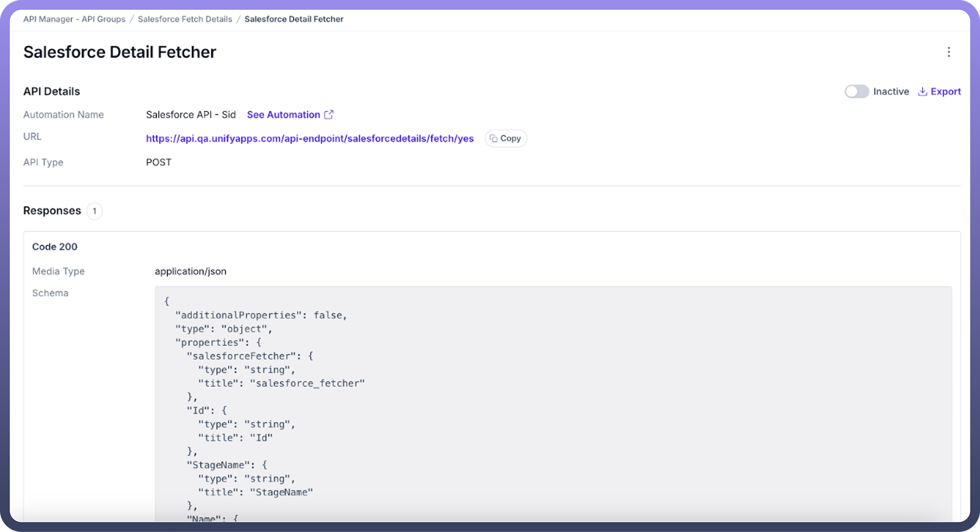This screenshot has height=532, width=980.
Task: Click the copy icon next to URL
Action: pyautogui.click(x=493, y=138)
